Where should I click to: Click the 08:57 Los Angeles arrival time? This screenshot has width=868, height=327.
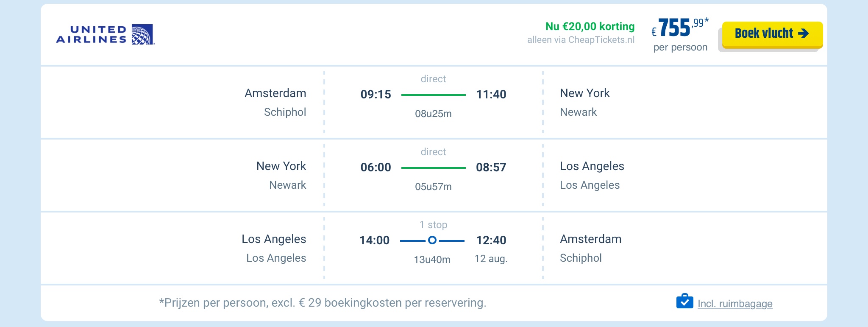coord(491,167)
